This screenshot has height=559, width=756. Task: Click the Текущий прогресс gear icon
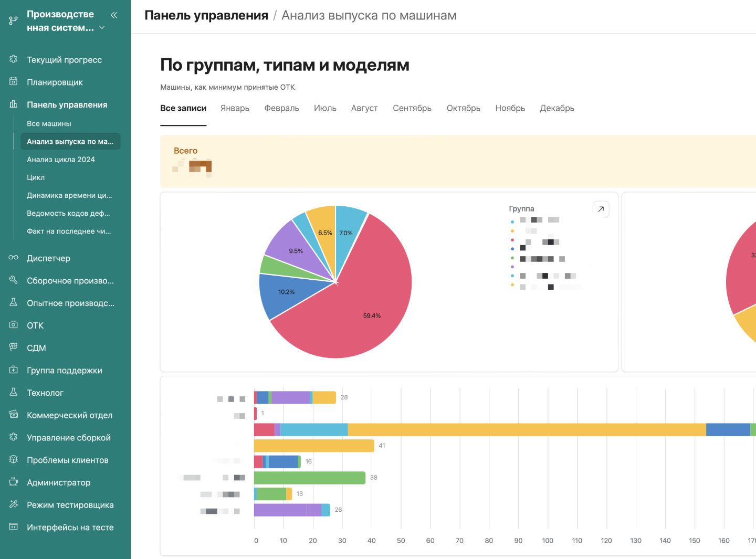(x=14, y=59)
